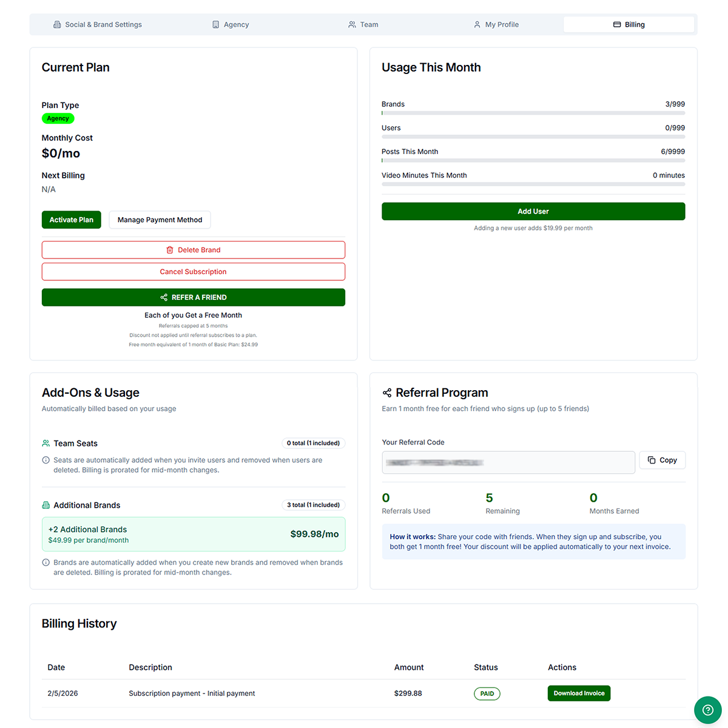This screenshot has width=728, height=728.
Task: Click the brands icon on Social & Brand Settings
Action: [57, 24]
